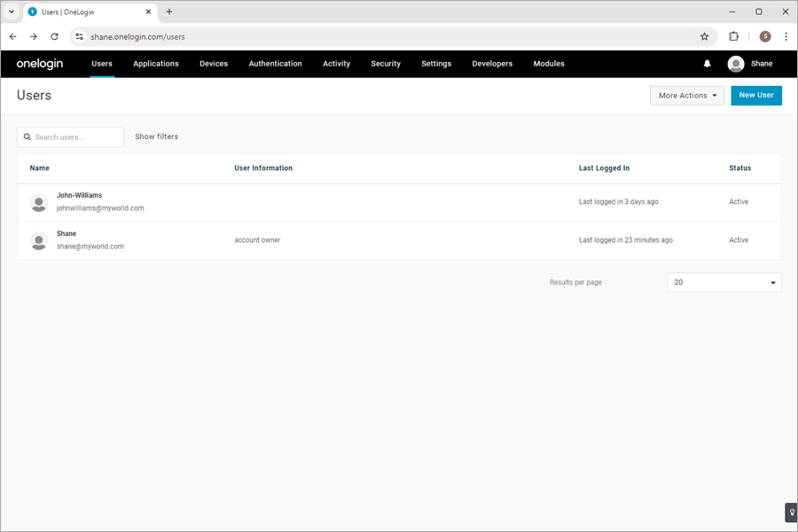Open the Chrome profile S avatar
The height and width of the screenshot is (532, 798).
point(765,36)
